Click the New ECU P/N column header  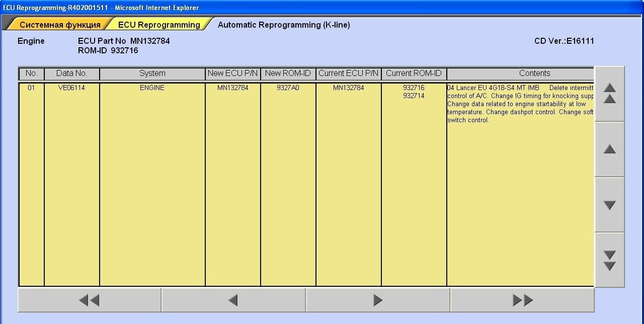pyautogui.click(x=233, y=73)
